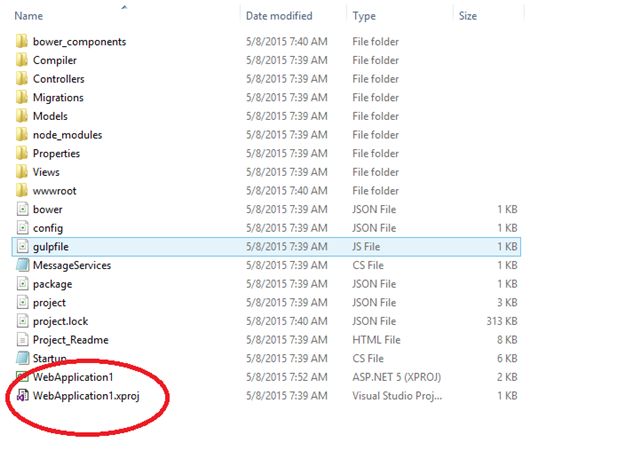Select the project file name
The height and width of the screenshot is (458, 624).
(49, 303)
